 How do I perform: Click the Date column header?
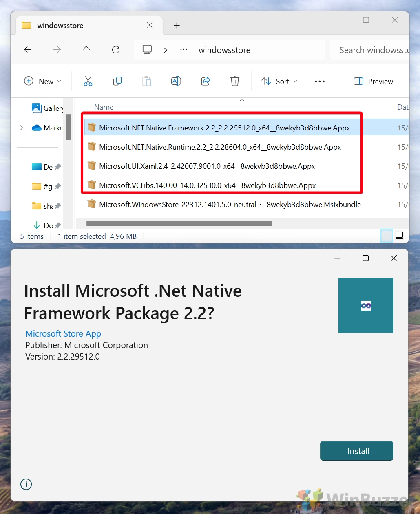point(403,107)
